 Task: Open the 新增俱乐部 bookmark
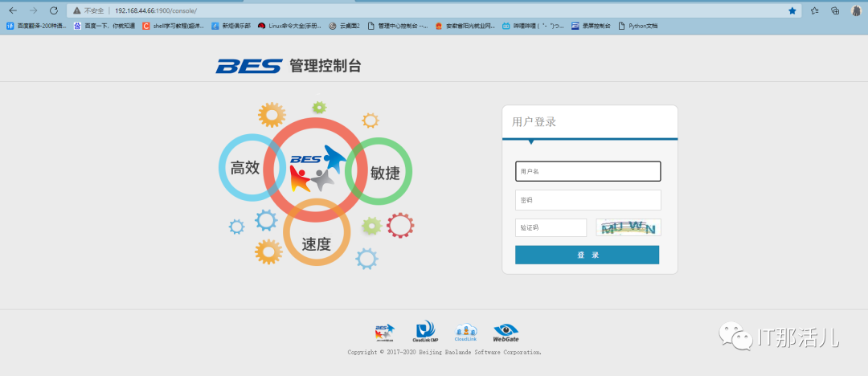(231, 26)
